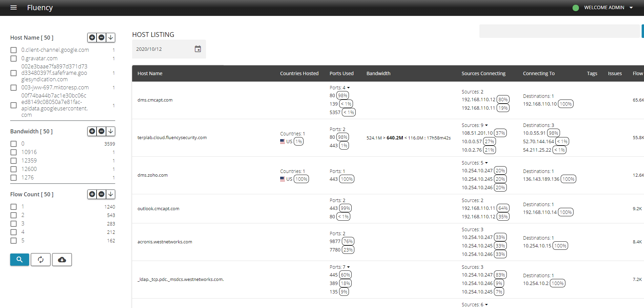Screen dimensions: 644x308
Task: Click the plus icon in Flow Count facet
Action: [92, 194]
